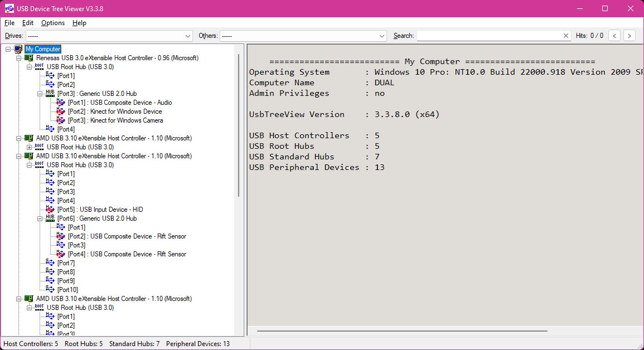The height and width of the screenshot is (350, 644).
Task: Click the Renesas USB 3.0 controller chip icon
Action: tap(29, 59)
